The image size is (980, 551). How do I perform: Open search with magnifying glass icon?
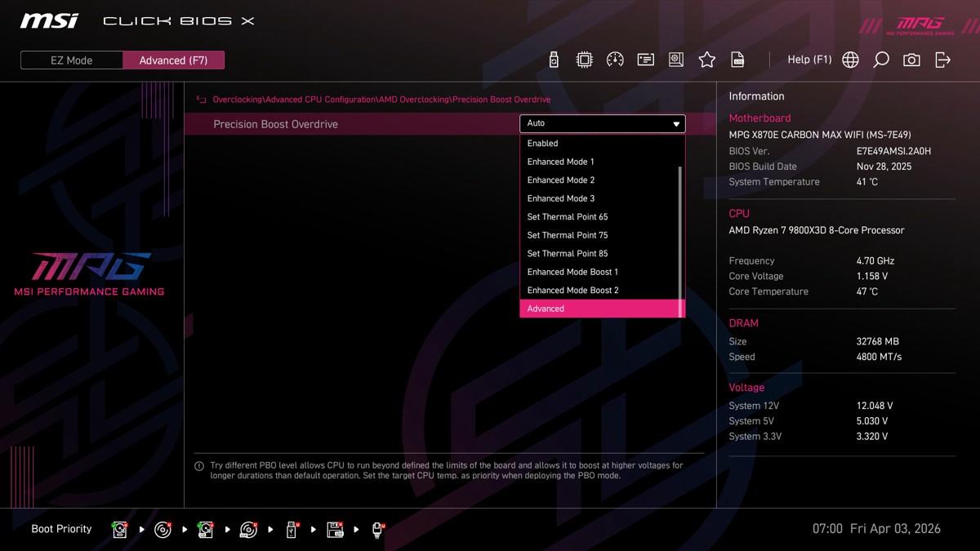pyautogui.click(x=881, y=60)
